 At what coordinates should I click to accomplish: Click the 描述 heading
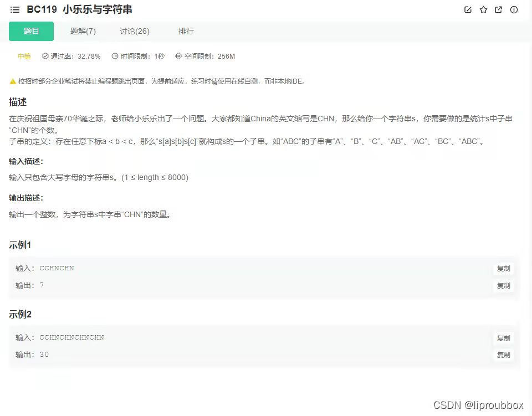click(18, 102)
